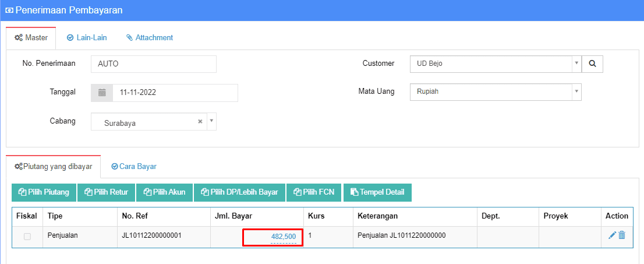Screen dimensions: 644x264
Task: Click the Pilih FCN button
Action: [x=314, y=192]
